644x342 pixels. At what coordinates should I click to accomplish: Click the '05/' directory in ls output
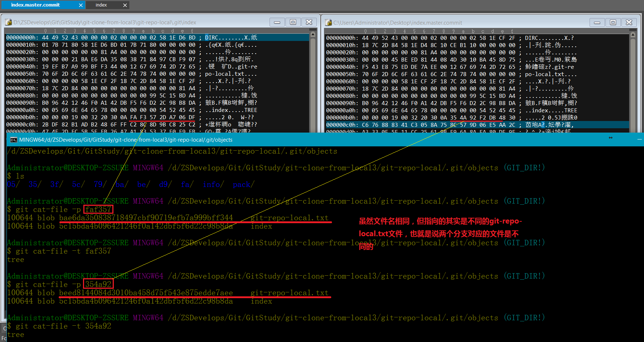(x=13, y=184)
